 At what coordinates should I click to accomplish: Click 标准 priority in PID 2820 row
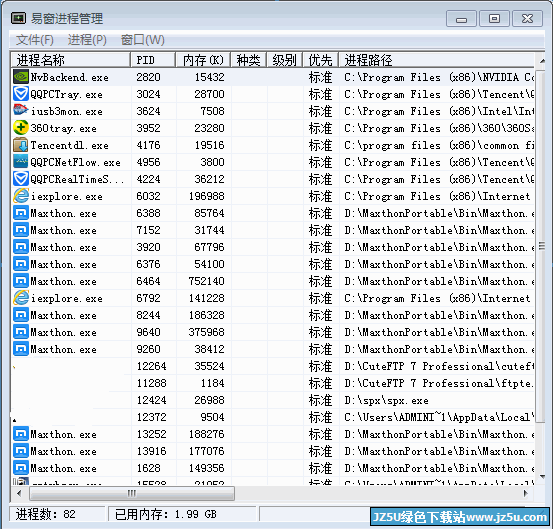point(321,77)
